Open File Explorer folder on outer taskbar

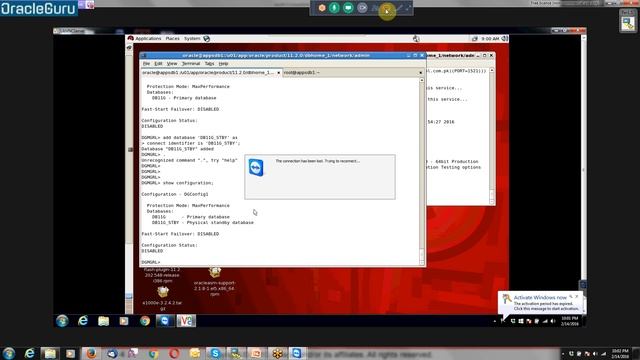click(50, 353)
